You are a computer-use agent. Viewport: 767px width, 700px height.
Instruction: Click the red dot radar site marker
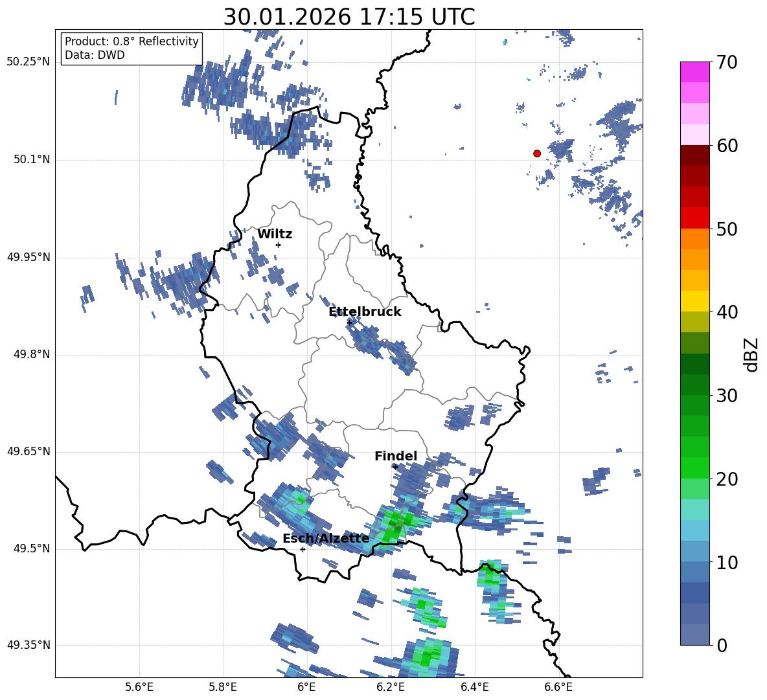(537, 153)
